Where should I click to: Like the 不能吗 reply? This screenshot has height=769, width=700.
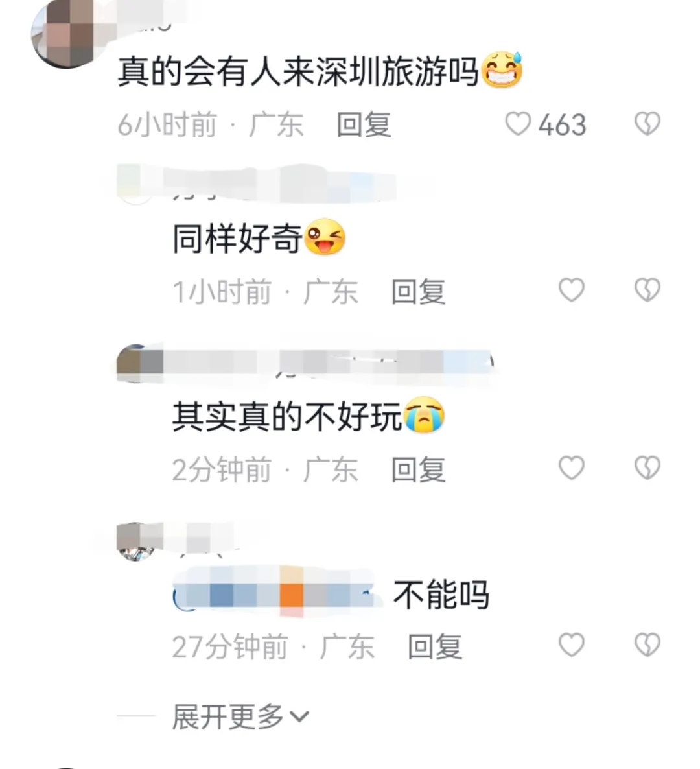point(572,645)
